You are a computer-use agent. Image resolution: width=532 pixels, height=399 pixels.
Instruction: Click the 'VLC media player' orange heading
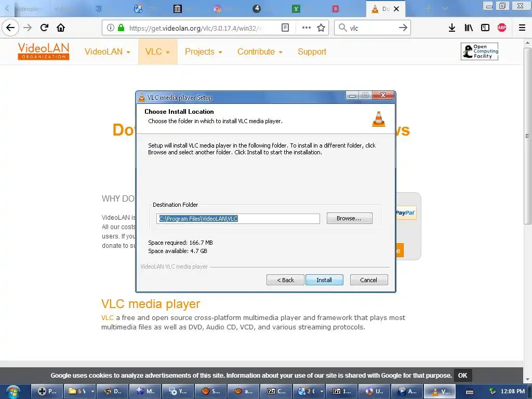(151, 304)
